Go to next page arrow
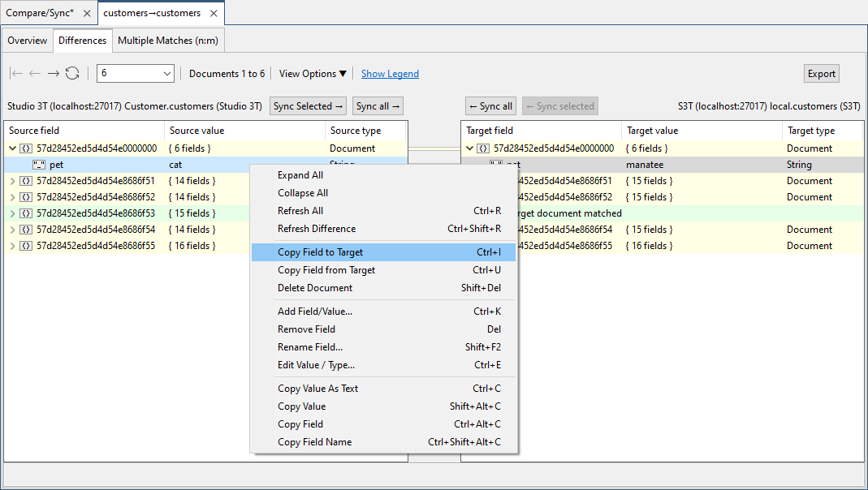The image size is (868, 490). 53,74
